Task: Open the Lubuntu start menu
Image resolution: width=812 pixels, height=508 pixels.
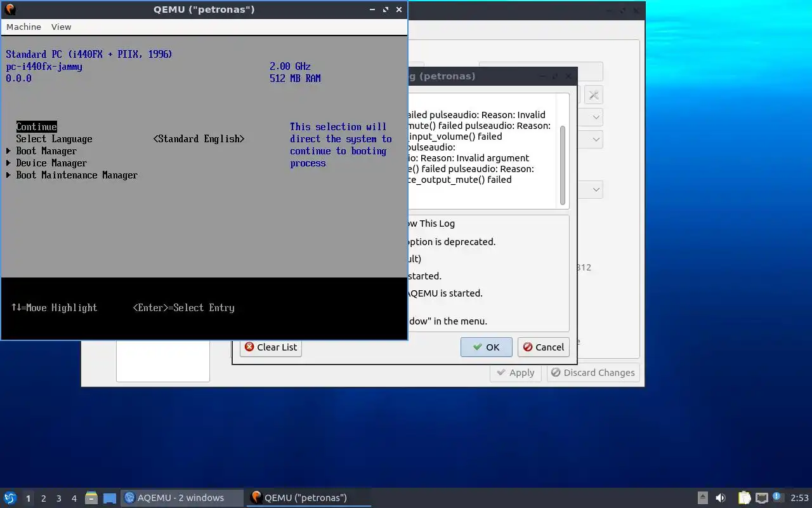Action: pos(10,498)
